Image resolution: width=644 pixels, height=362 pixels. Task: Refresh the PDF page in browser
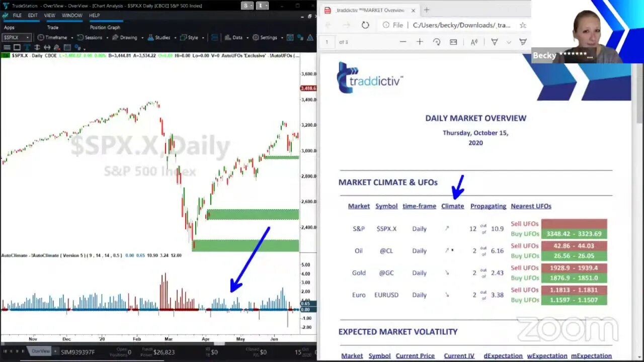365,25
